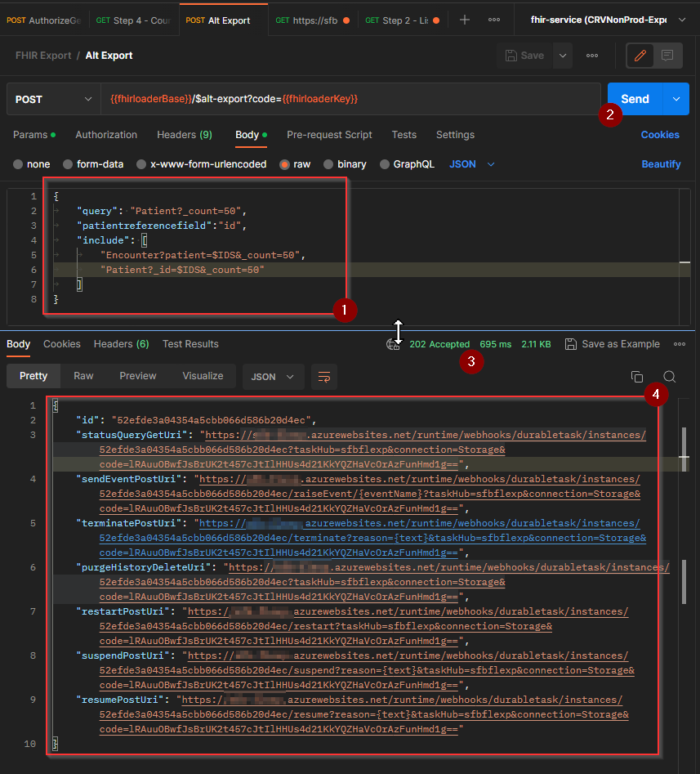Open the response Cookies tab
Image resolution: width=700 pixels, height=774 pixels.
(61, 344)
